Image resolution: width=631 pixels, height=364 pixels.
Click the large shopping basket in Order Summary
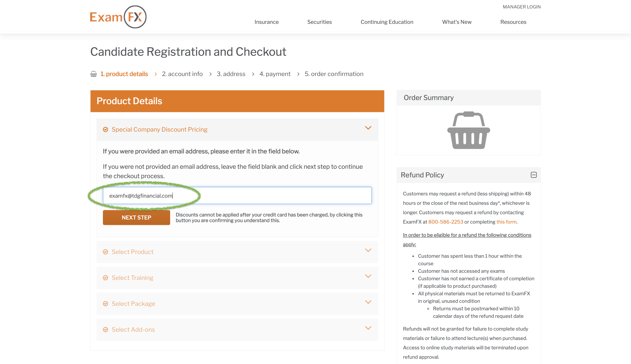[468, 130]
